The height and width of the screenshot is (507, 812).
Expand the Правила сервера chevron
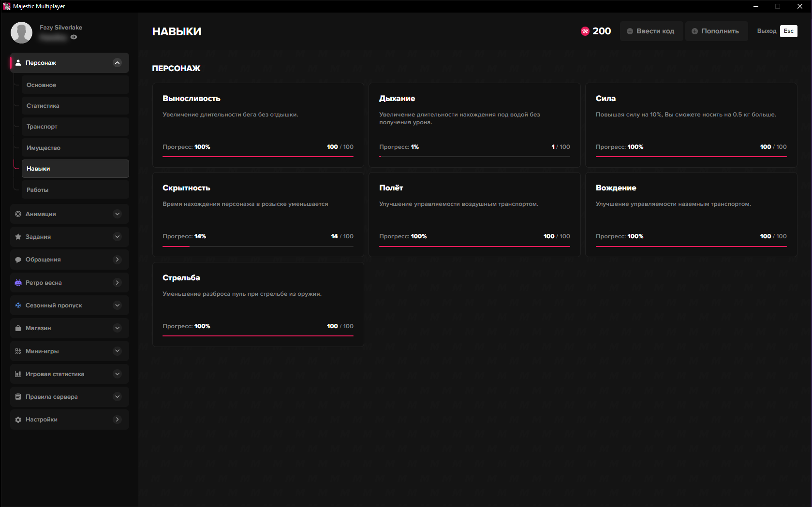tap(117, 397)
